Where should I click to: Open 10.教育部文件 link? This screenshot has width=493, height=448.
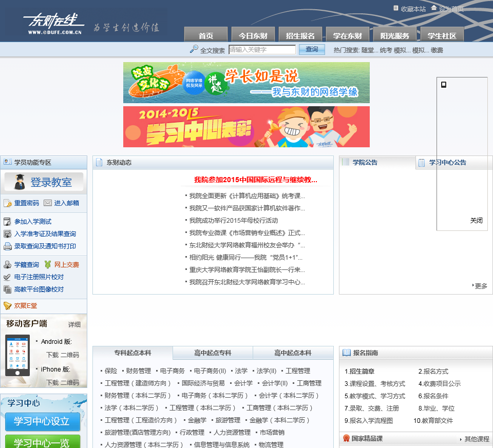(433, 421)
